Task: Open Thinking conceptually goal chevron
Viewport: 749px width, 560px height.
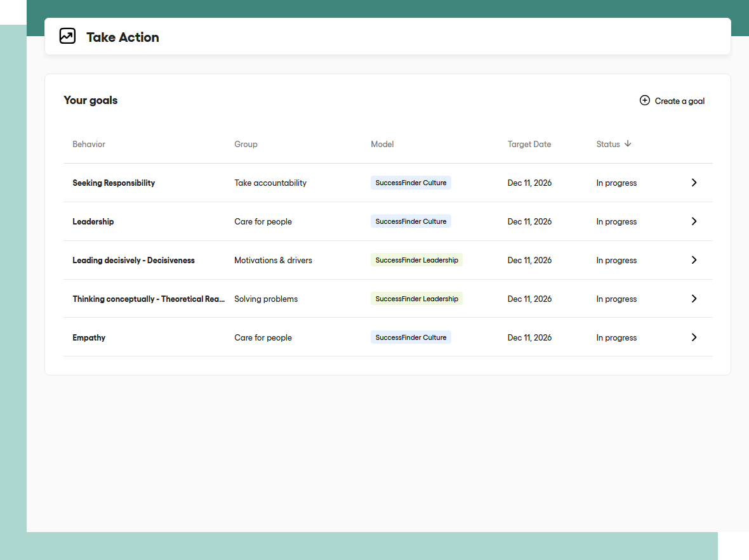Action: 694,299
